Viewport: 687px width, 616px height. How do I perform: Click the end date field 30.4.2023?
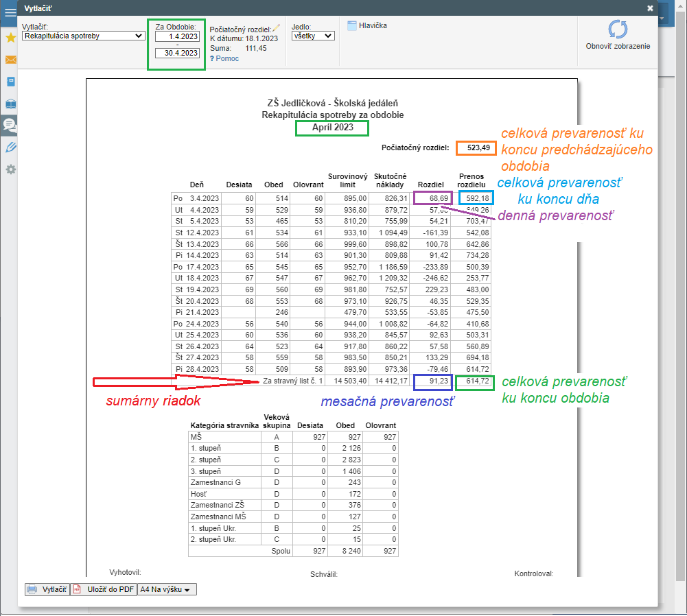[178, 53]
